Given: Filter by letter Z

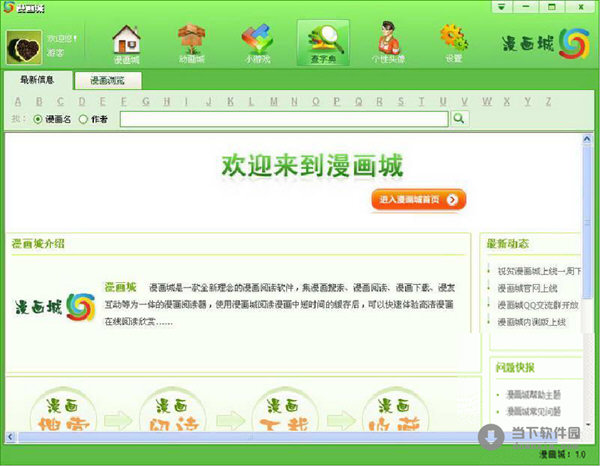Looking at the screenshot, I should (x=548, y=101).
